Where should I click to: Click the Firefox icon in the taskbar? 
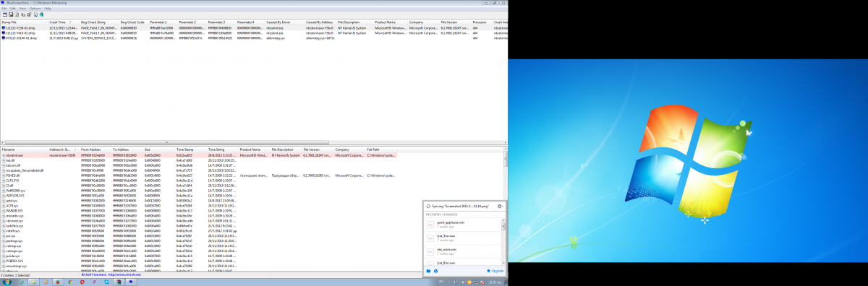tap(58, 282)
